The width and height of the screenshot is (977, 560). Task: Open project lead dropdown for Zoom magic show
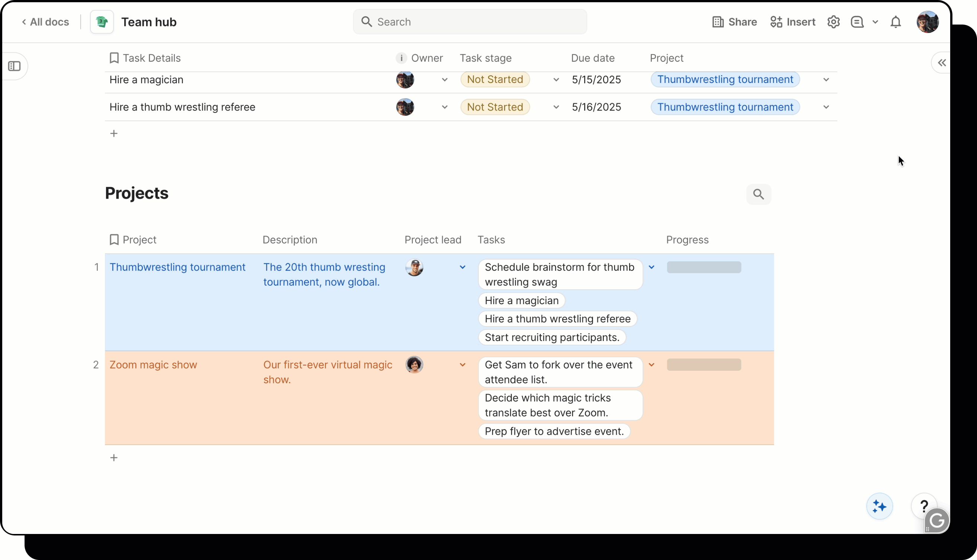tap(462, 365)
